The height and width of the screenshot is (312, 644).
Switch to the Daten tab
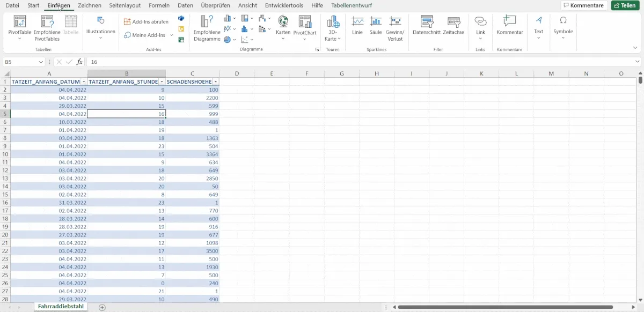pos(185,5)
